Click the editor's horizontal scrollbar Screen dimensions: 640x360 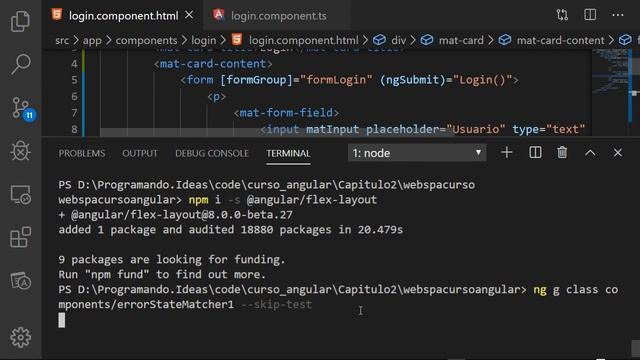[278, 132]
